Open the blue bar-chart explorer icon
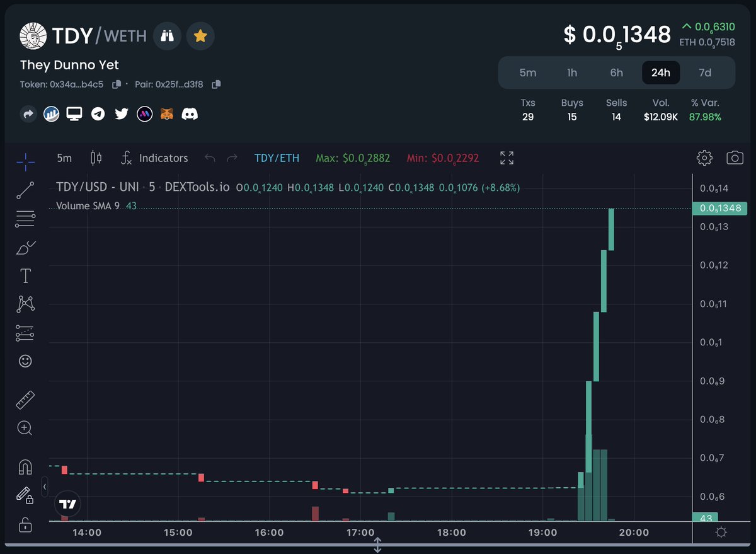Image resolution: width=756 pixels, height=554 pixels. click(51, 114)
